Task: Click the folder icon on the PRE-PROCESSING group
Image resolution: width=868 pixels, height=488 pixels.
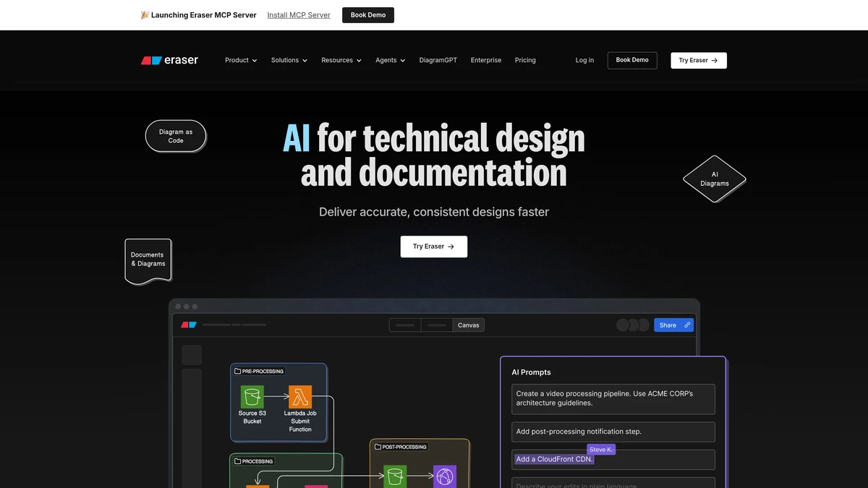Action: tap(237, 371)
